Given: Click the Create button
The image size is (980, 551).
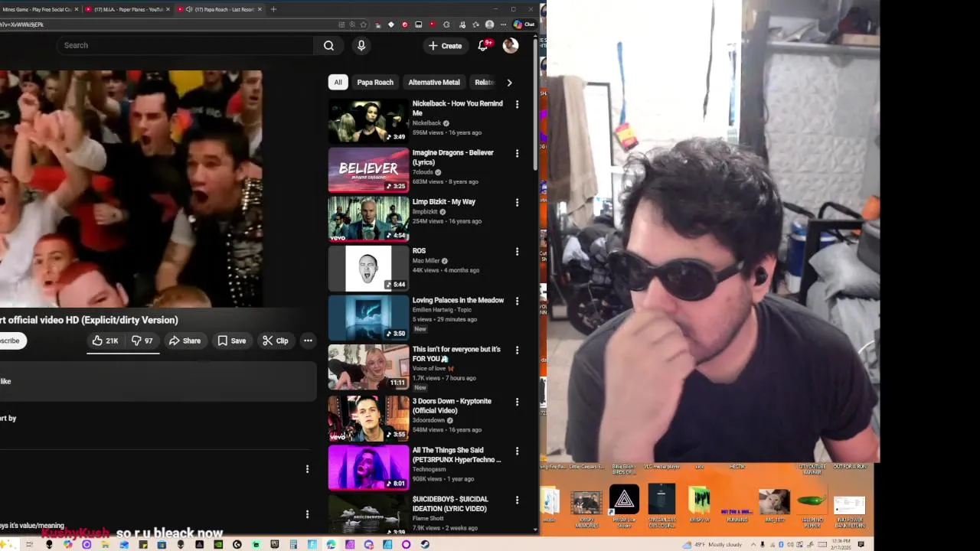Looking at the screenshot, I should (x=445, y=46).
